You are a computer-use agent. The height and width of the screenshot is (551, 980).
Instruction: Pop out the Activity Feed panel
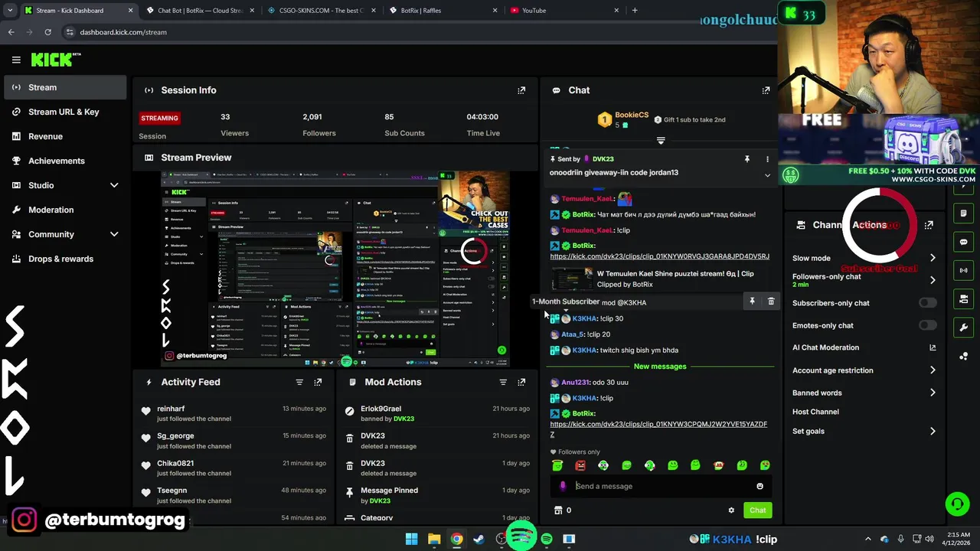pyautogui.click(x=318, y=382)
